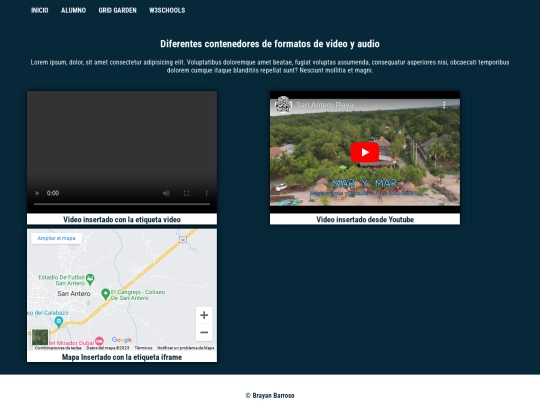
Task: Click the Ampliar el mapa link
Action: (x=56, y=238)
